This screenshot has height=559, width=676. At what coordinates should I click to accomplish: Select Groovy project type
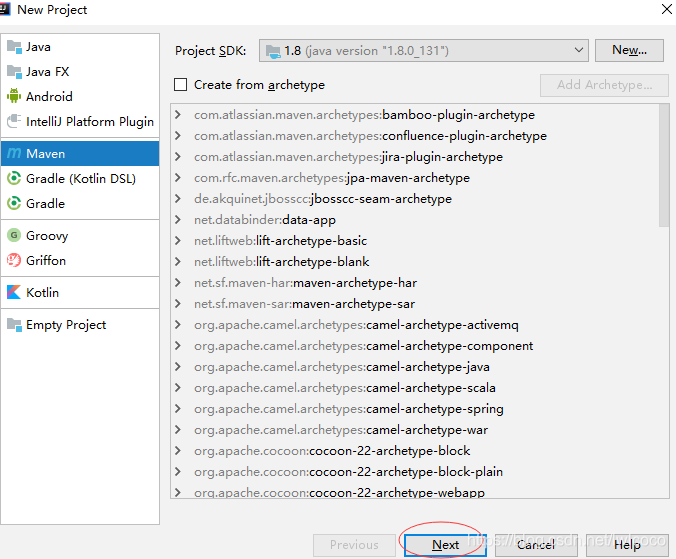[80, 236]
